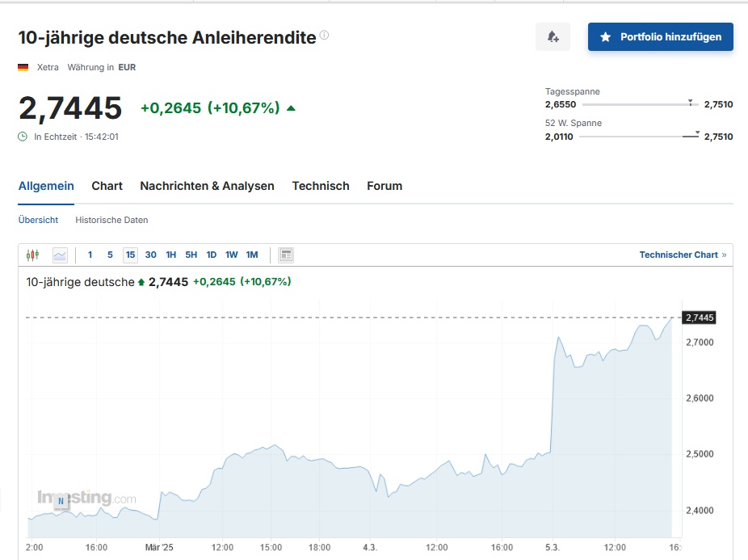Click the Tagesspanne low value 2,6550
The image size is (748, 560).
click(x=561, y=104)
